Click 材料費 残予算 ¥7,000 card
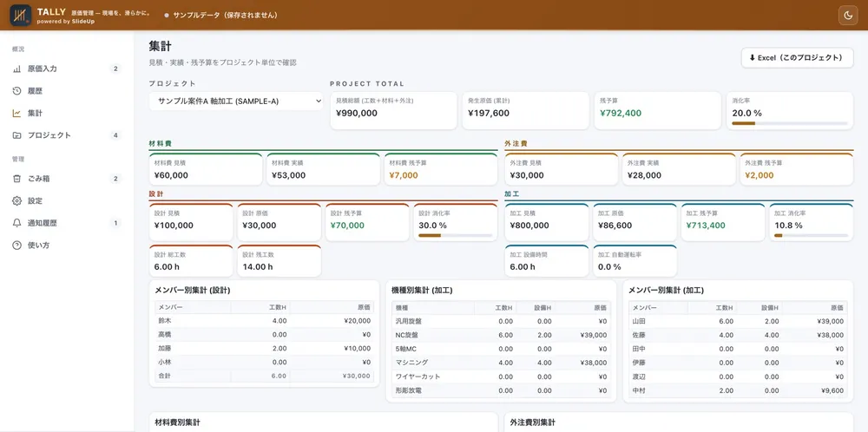 point(441,169)
